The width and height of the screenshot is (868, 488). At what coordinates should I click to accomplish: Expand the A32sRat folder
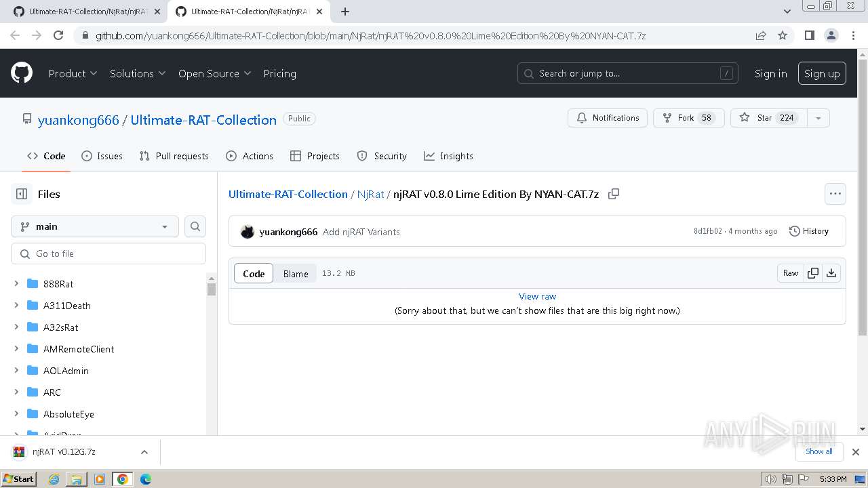tap(16, 327)
